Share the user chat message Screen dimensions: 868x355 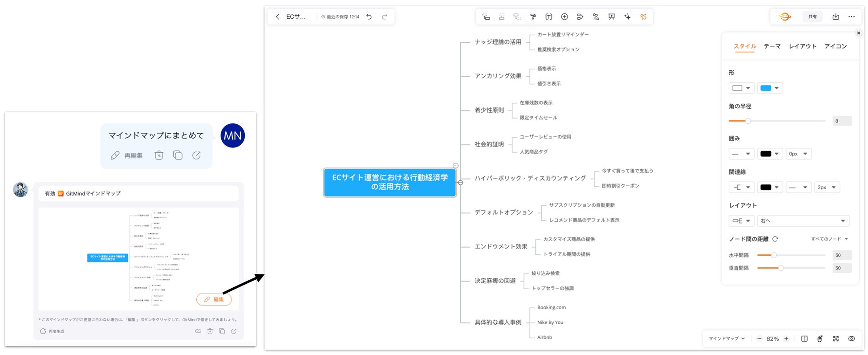[x=196, y=155]
